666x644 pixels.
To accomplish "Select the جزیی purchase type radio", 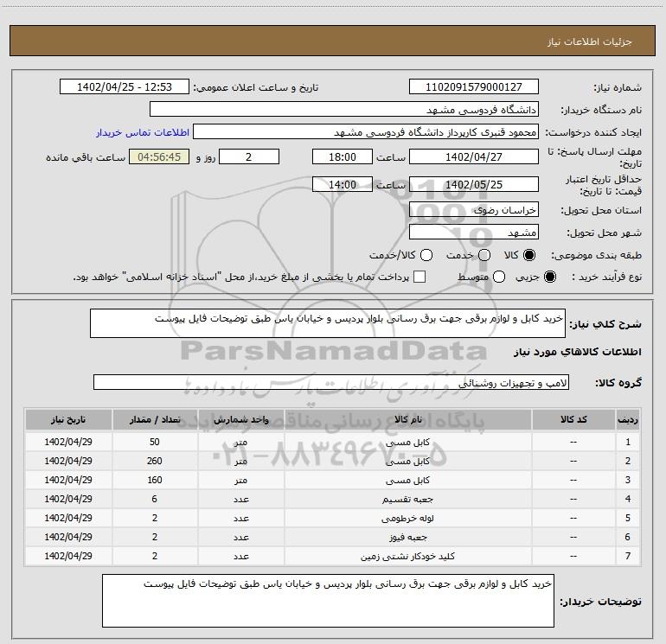I will click(x=549, y=277).
